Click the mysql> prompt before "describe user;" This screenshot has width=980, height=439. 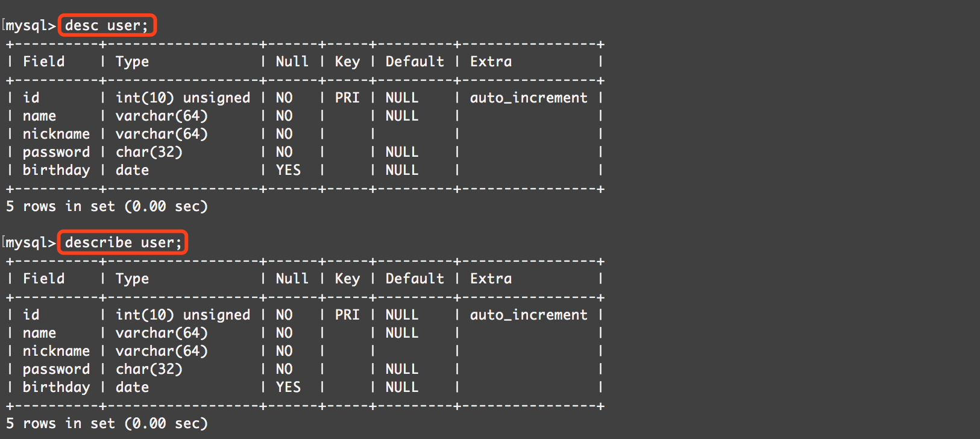pos(30,242)
